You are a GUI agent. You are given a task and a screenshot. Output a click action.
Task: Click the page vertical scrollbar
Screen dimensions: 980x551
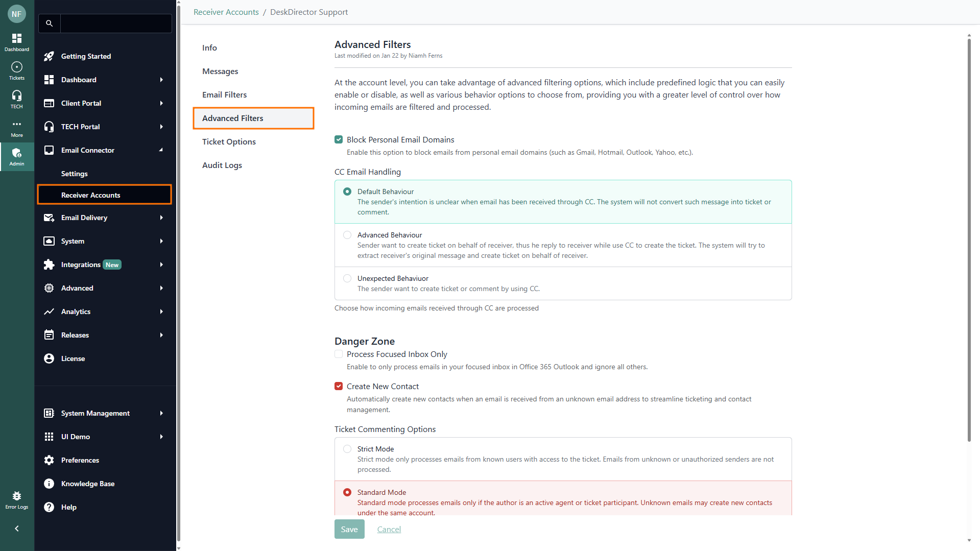click(x=969, y=240)
